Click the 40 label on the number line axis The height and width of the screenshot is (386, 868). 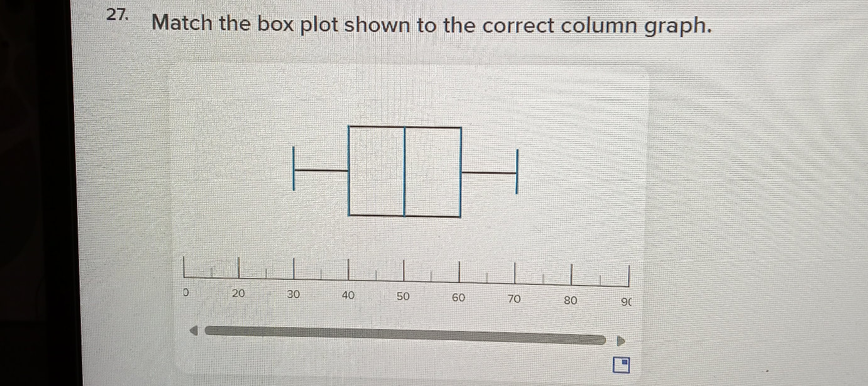pos(349,294)
